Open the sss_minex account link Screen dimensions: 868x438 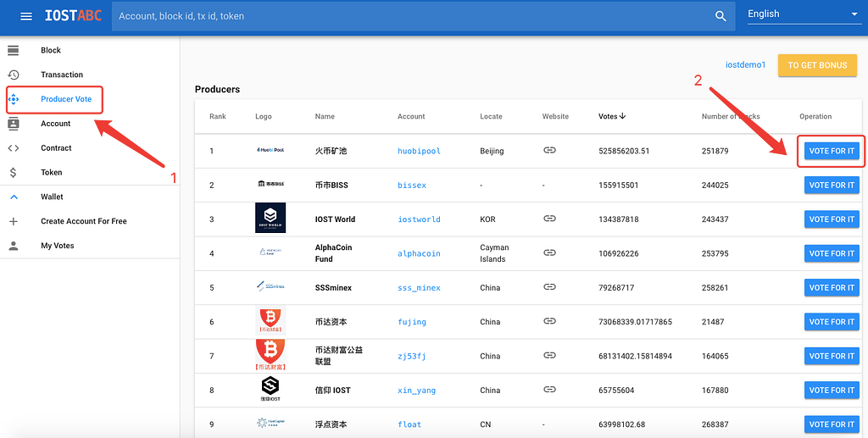[x=419, y=287]
